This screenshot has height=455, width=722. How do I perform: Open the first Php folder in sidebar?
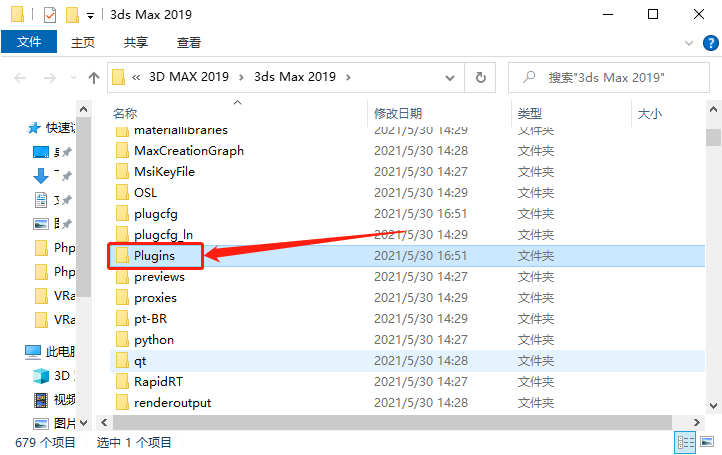(x=55, y=248)
